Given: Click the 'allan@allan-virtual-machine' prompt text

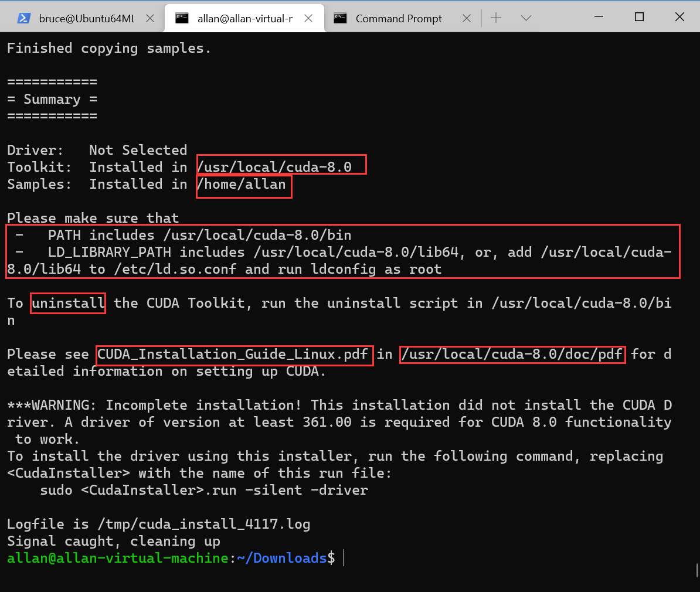Looking at the screenshot, I should [x=118, y=558].
